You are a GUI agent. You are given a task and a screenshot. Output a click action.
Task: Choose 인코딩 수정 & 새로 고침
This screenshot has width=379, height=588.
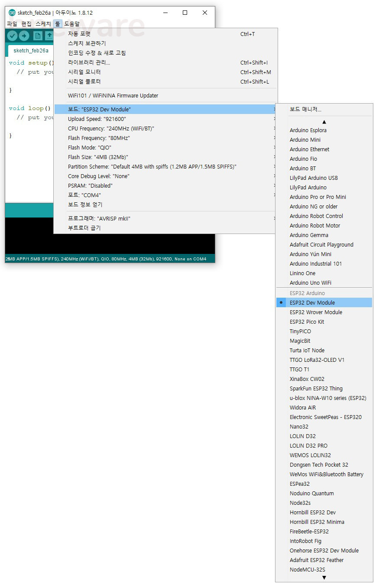(165, 53)
